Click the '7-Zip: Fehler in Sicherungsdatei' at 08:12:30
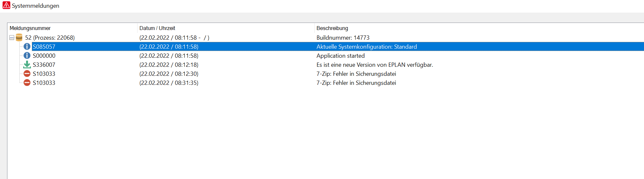644x179 pixels. (356, 74)
